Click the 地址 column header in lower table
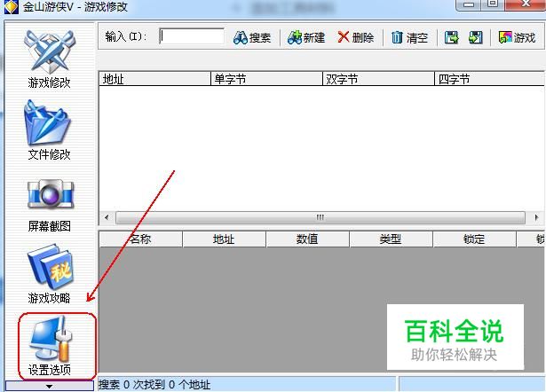 (x=224, y=239)
